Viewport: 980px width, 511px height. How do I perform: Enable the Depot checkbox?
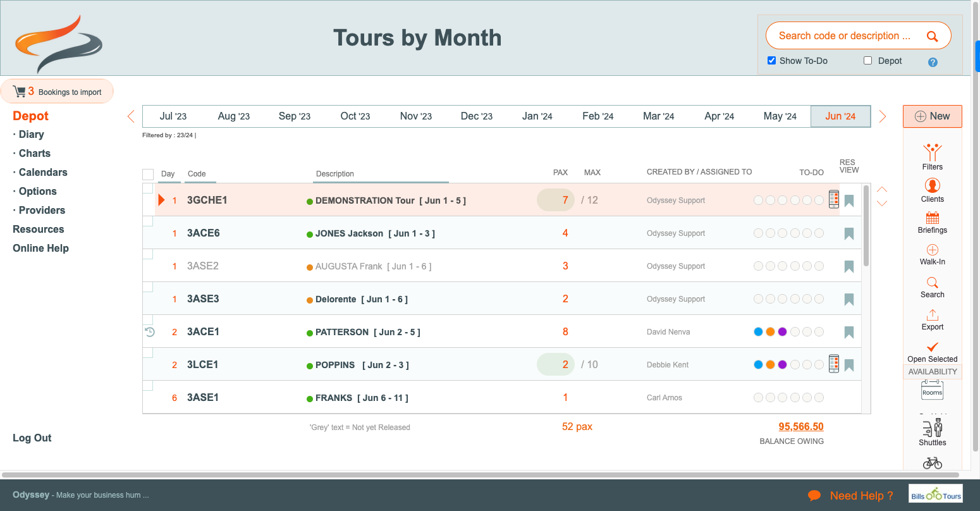pos(867,61)
